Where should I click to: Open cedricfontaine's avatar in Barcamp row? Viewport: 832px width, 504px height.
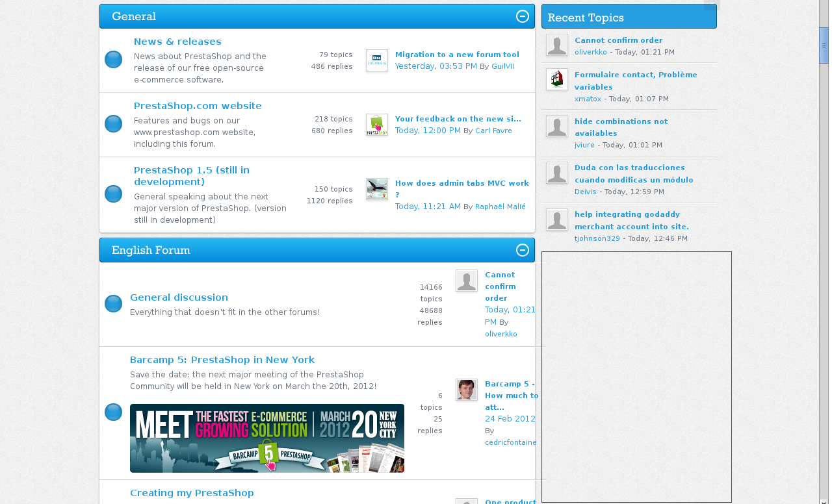point(467,390)
